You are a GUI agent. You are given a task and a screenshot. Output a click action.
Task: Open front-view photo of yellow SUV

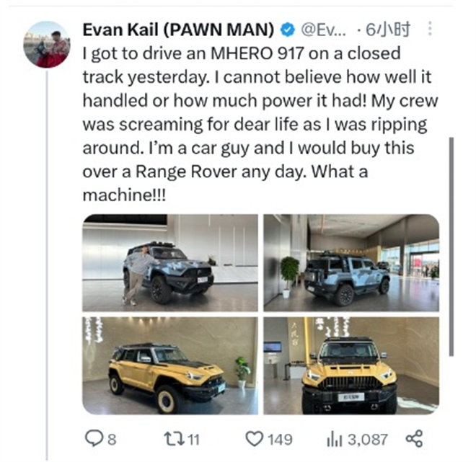(351, 365)
